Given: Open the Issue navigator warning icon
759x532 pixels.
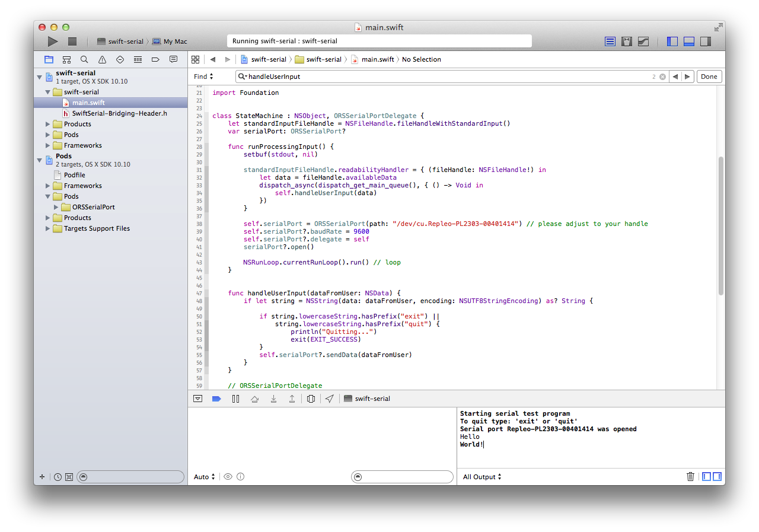Looking at the screenshot, I should 102,59.
